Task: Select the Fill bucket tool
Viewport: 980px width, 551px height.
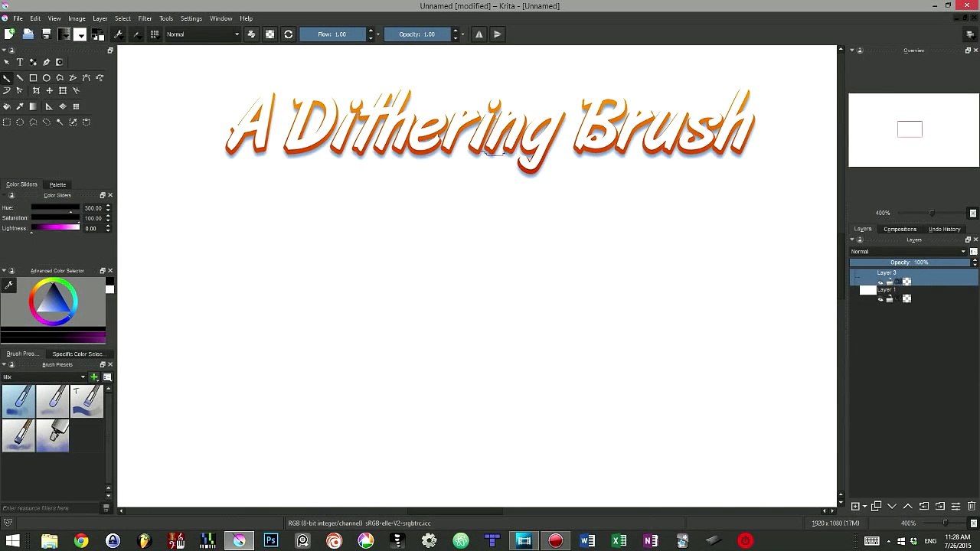Action: point(6,106)
